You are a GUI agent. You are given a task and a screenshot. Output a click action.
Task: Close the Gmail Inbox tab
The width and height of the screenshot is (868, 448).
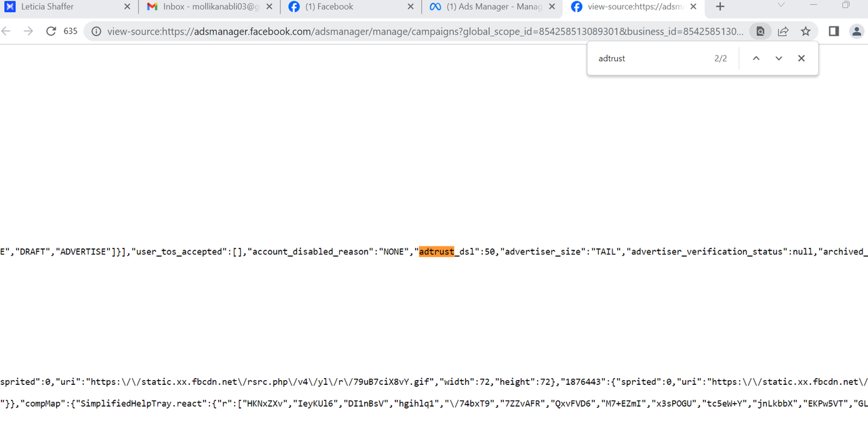[269, 7]
